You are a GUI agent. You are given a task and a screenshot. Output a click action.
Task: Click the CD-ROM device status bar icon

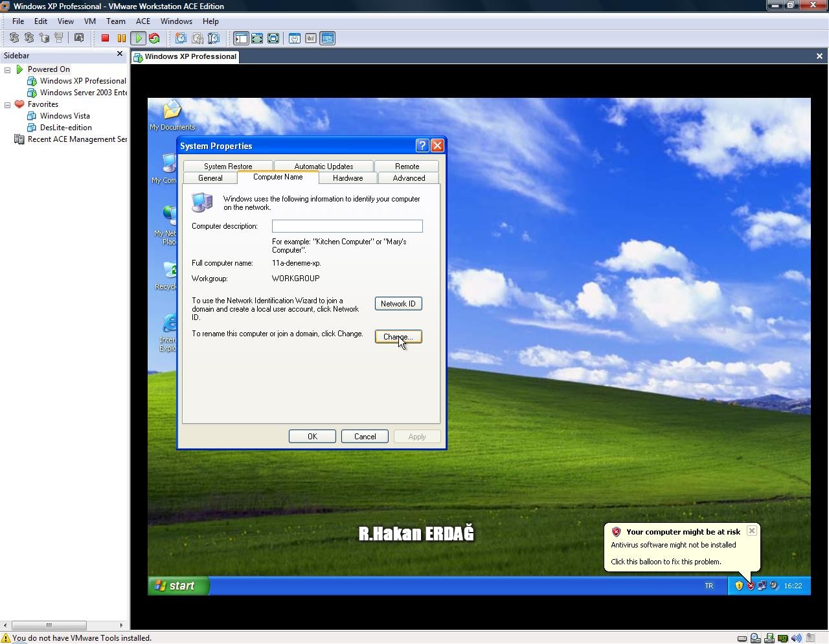[756, 638]
